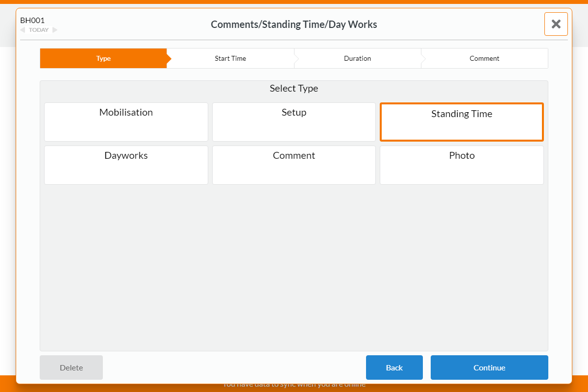The width and height of the screenshot is (588, 392).
Task: Click the Continue button
Action: [x=490, y=367]
